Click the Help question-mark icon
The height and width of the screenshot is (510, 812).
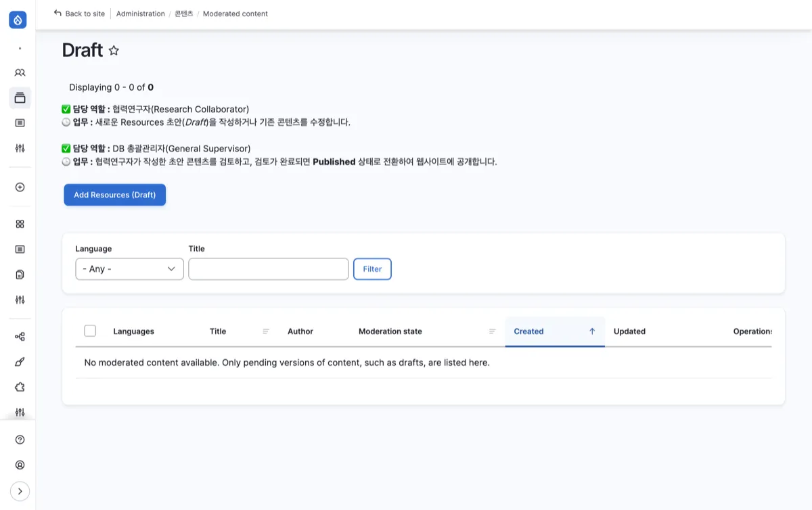point(20,440)
